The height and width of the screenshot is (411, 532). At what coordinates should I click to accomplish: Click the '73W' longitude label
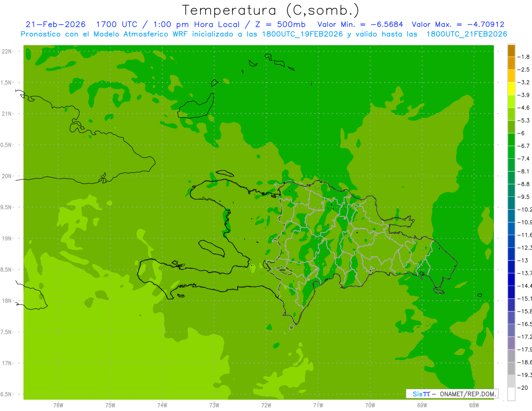point(214,405)
